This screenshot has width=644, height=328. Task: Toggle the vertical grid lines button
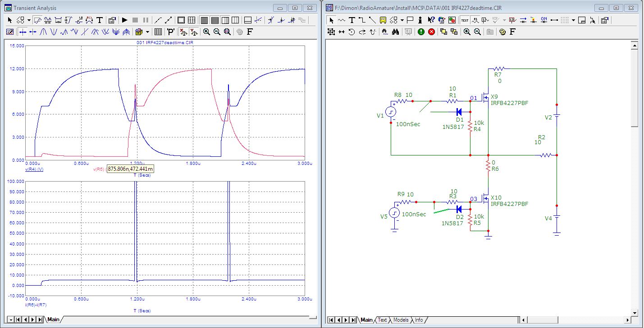[204, 20]
